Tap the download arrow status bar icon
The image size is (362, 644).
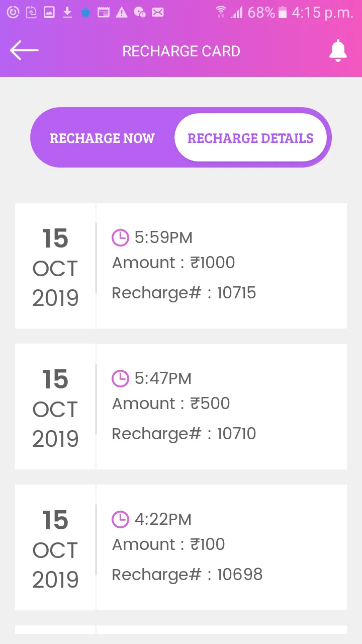pyautogui.click(x=67, y=13)
